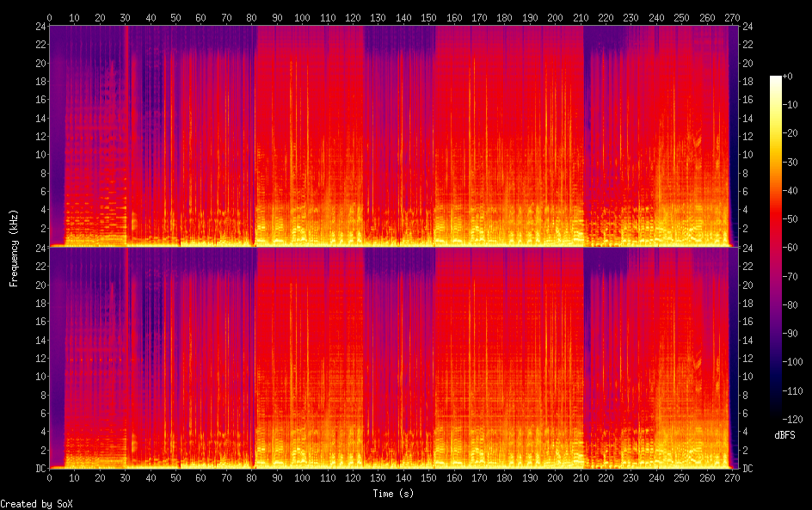Click the -120 label on the dBFS scale

pos(792,419)
